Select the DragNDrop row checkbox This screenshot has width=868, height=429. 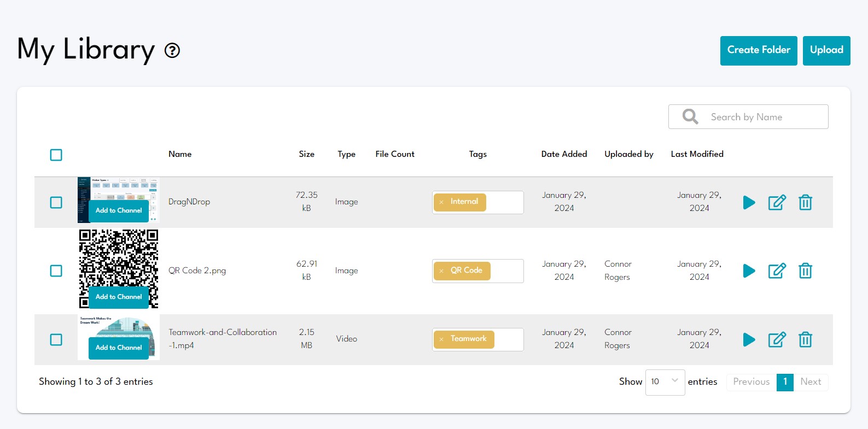pyautogui.click(x=56, y=202)
